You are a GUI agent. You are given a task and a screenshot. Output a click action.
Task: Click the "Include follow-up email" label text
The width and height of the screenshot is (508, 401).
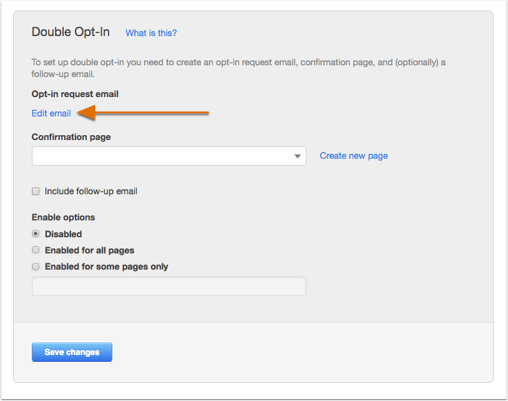coord(91,191)
